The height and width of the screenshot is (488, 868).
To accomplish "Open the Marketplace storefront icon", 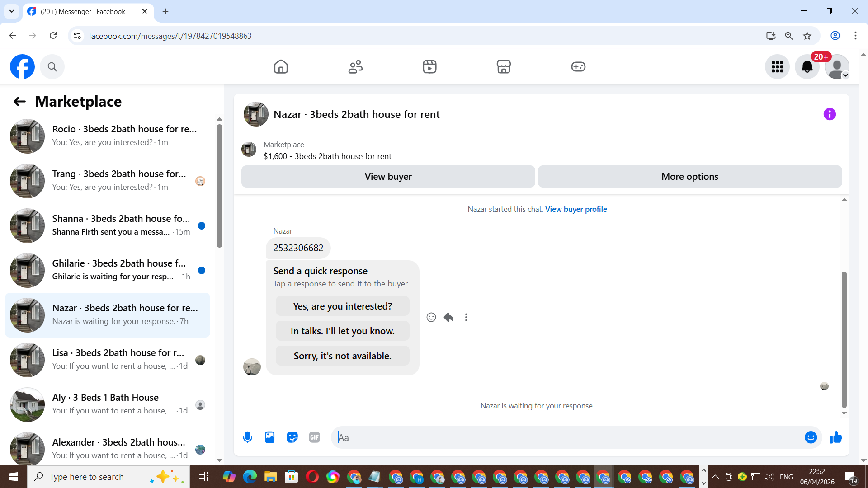I will pos(504,67).
